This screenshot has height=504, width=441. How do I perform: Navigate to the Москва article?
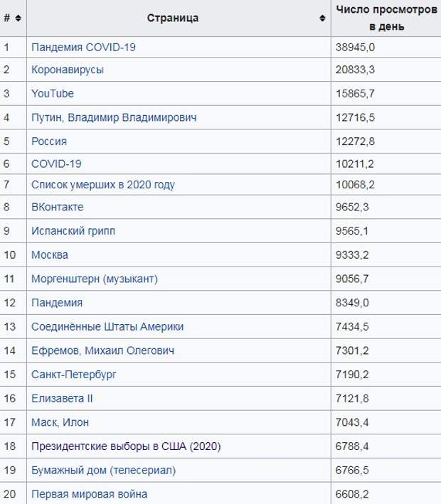point(51,254)
